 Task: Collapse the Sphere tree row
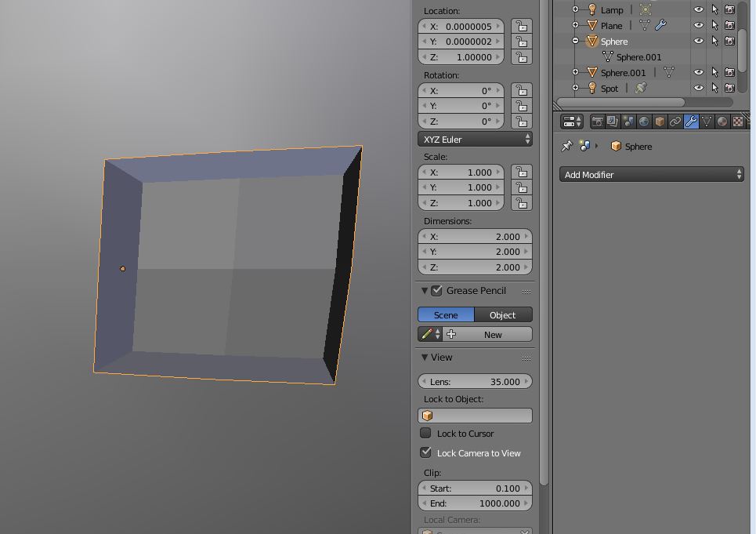coord(575,41)
